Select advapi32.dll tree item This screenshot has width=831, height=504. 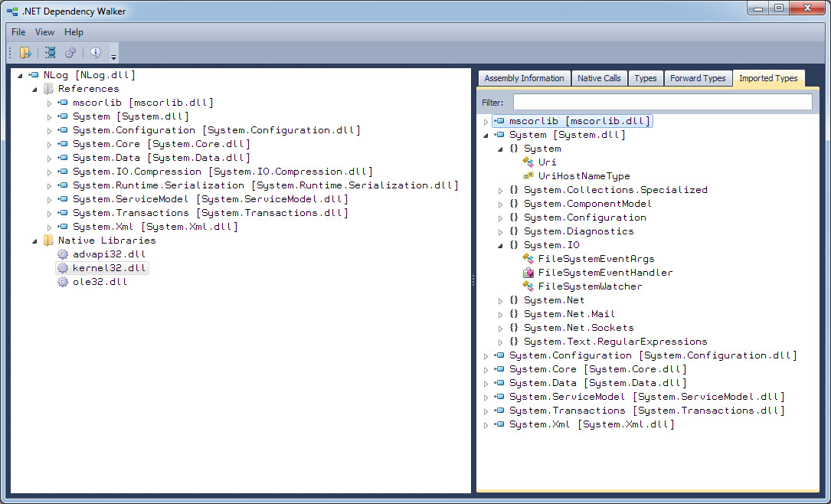pos(110,254)
